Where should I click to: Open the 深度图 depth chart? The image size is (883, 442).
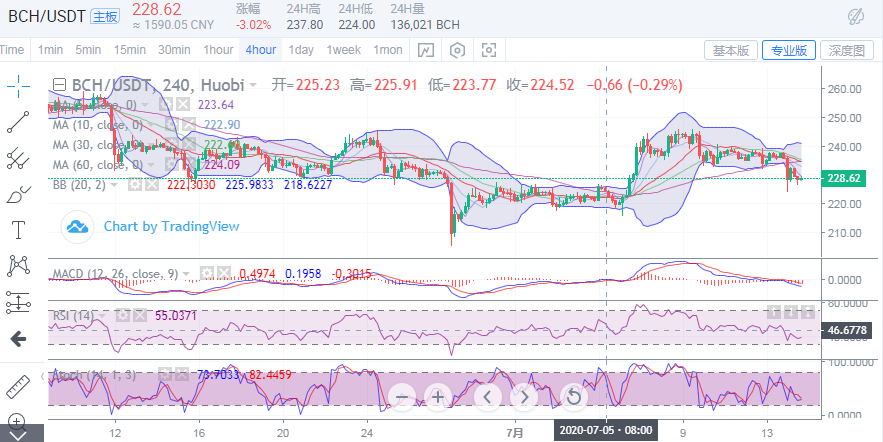(846, 50)
